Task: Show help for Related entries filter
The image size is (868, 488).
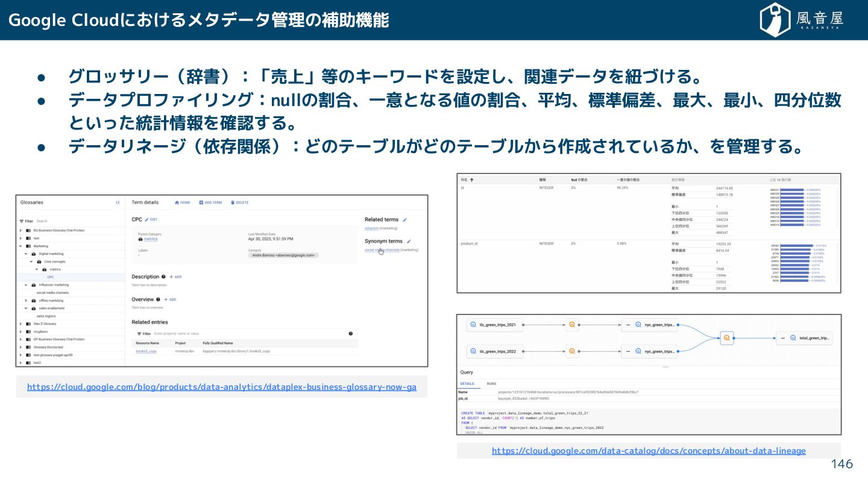Action: click(x=351, y=333)
